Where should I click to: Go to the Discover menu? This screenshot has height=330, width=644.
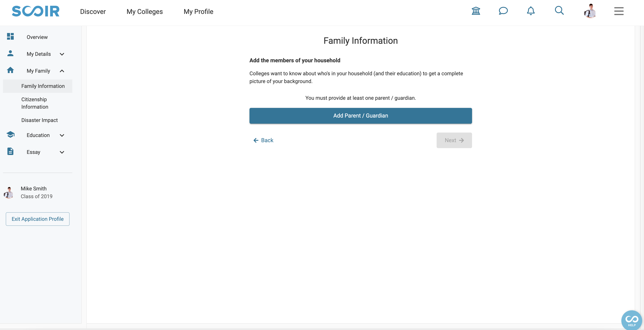pyautogui.click(x=93, y=11)
